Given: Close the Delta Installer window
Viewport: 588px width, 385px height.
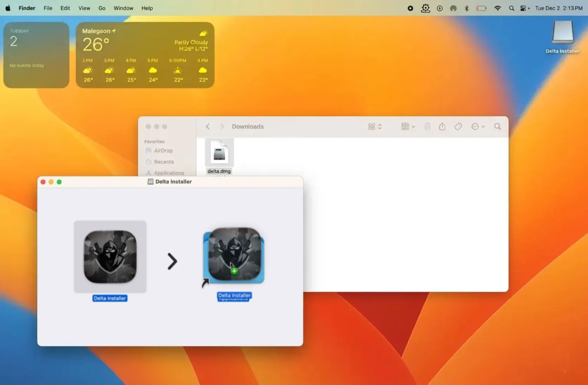Looking at the screenshot, I should [x=43, y=182].
